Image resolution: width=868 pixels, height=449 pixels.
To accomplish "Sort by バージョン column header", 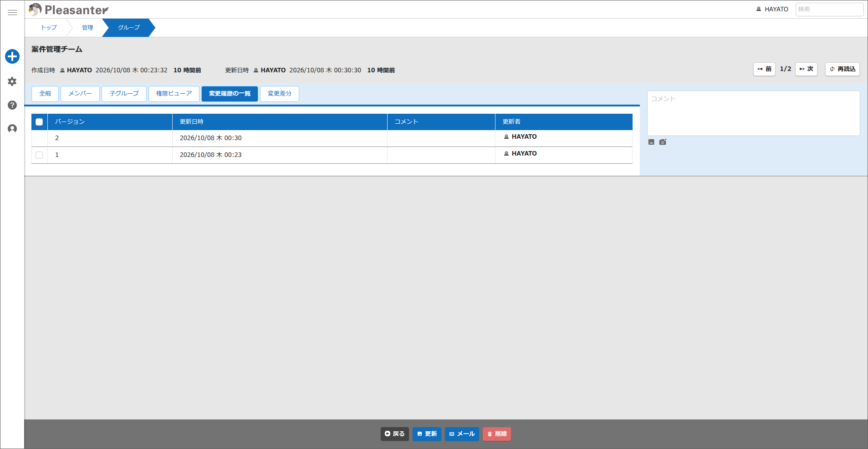I will click(x=110, y=122).
